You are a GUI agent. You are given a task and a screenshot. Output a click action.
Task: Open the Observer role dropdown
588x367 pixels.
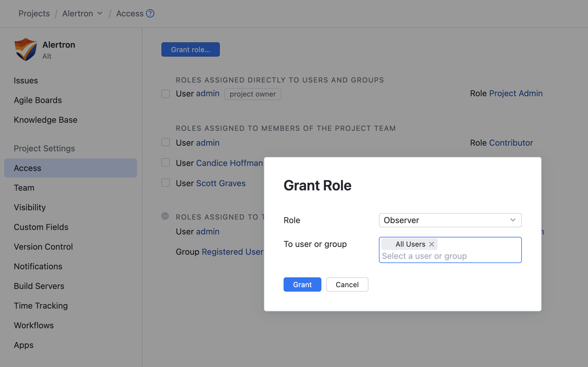coord(450,220)
